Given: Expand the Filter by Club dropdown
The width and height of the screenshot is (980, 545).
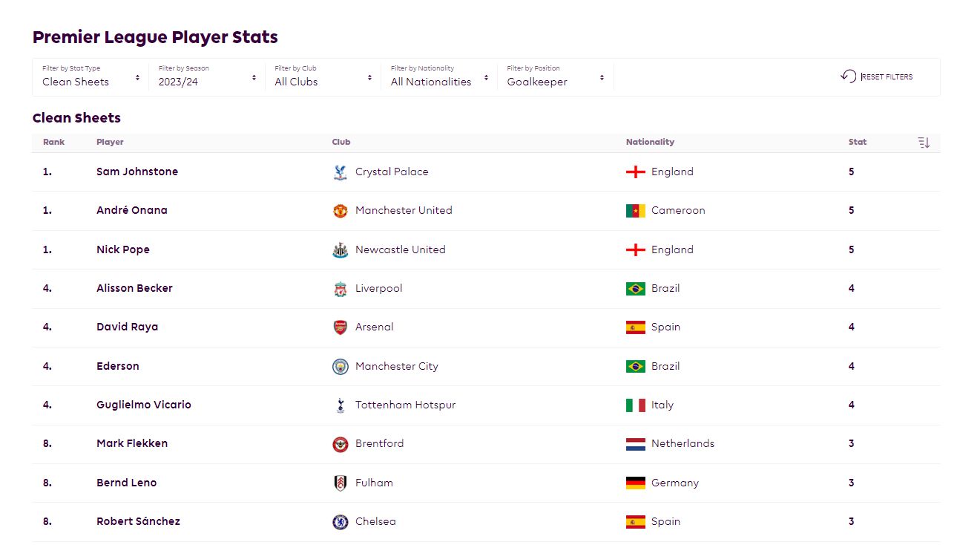Looking at the screenshot, I should [x=323, y=77].
